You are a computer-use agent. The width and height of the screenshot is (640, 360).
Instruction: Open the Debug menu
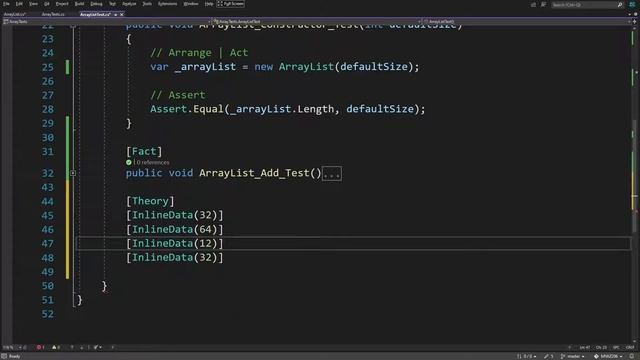click(96, 4)
